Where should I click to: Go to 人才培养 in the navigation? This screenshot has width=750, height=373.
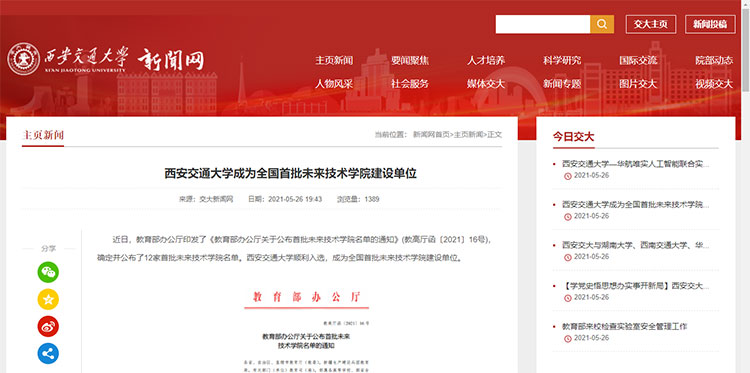click(x=486, y=61)
